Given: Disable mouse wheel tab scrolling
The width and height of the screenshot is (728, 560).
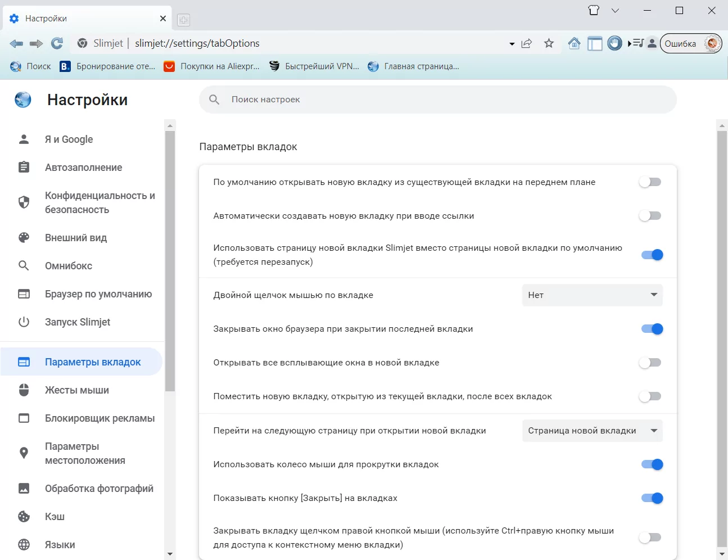Looking at the screenshot, I should tap(652, 464).
